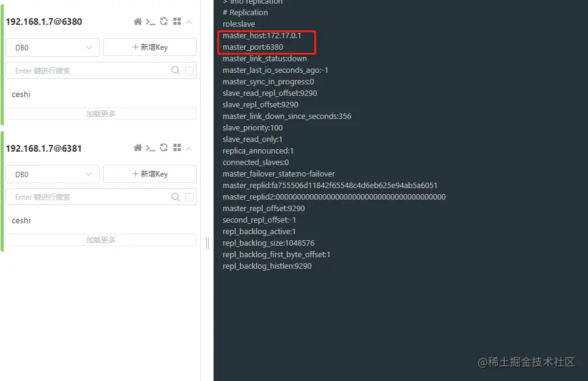This screenshot has width=588, height=381.
Task: Click connection title 192.168.1.7@6380
Action: (44, 22)
